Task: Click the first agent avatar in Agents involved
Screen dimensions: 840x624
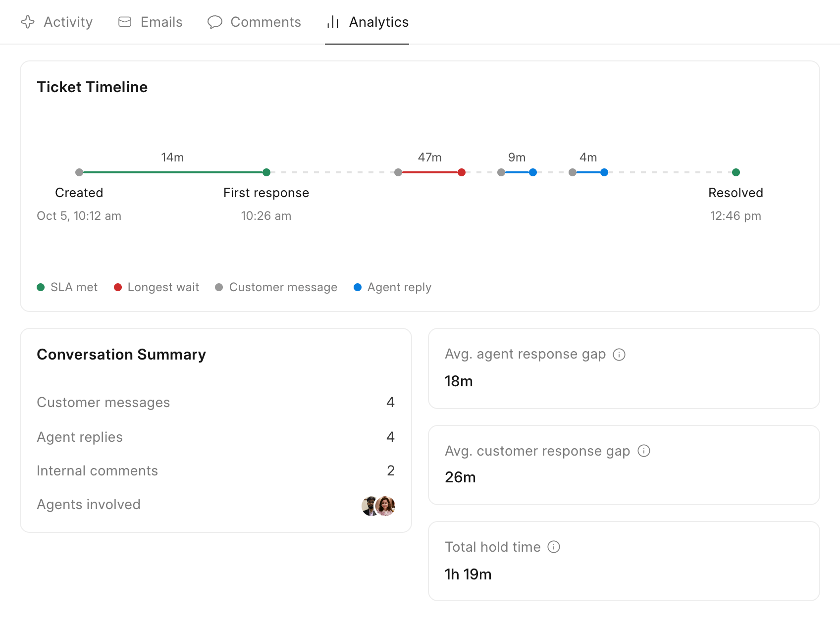Action: coord(369,506)
